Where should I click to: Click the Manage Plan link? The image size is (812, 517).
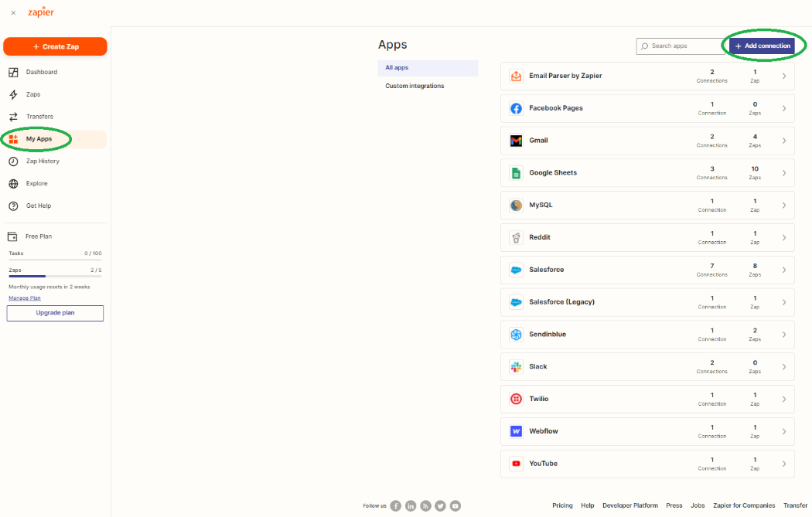[x=24, y=298]
